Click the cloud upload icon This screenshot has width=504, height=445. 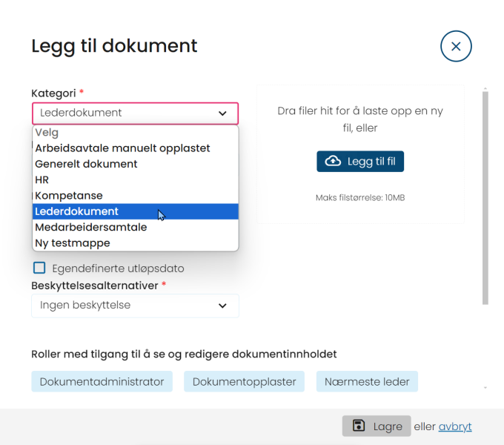[x=333, y=161]
